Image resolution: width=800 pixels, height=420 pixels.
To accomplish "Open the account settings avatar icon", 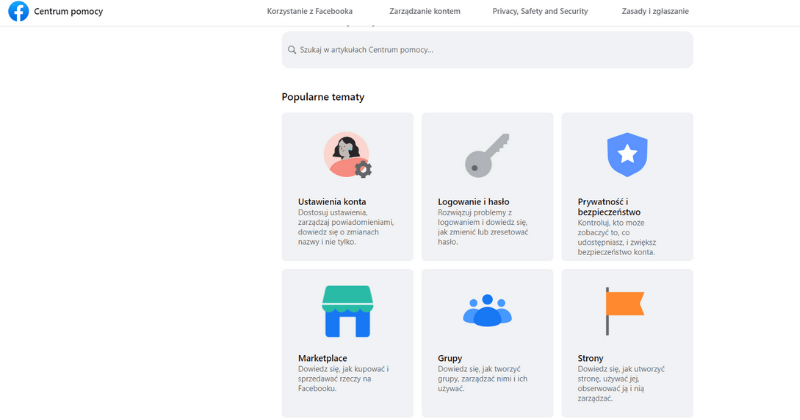I will pyautogui.click(x=348, y=155).
